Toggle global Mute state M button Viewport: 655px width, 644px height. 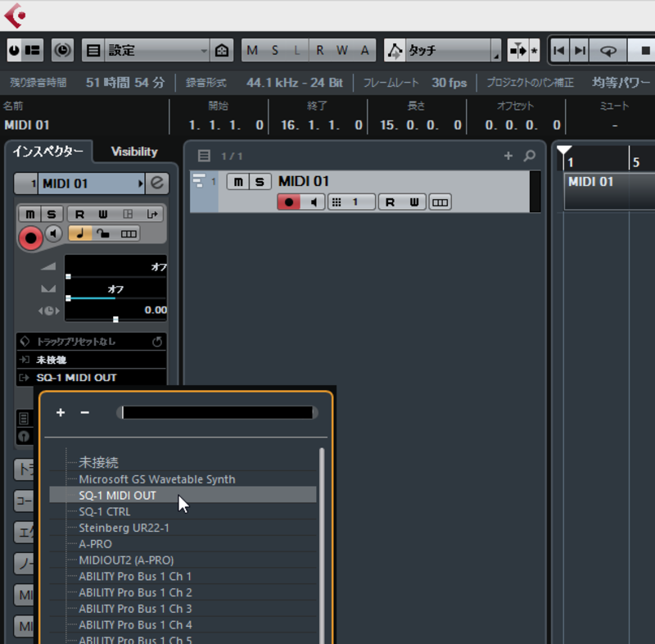pyautogui.click(x=252, y=51)
